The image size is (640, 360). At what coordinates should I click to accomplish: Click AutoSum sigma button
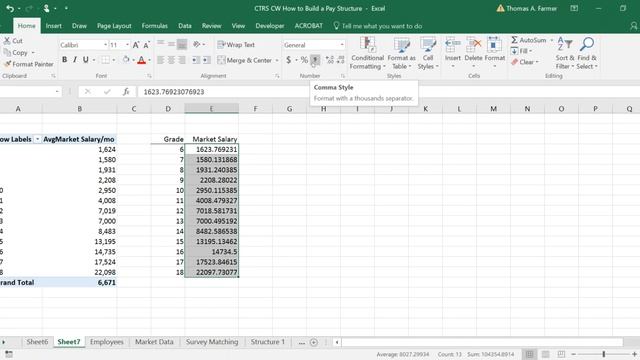click(x=528, y=40)
